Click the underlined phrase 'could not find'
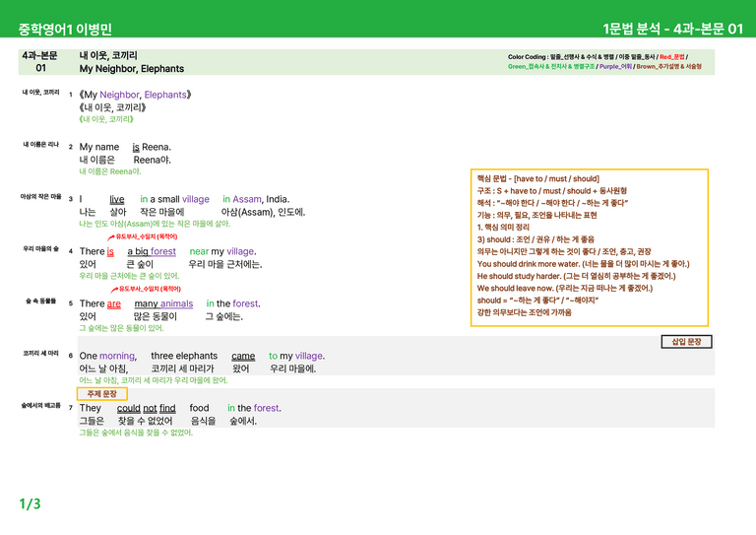This screenshot has height=535, width=756. pyautogui.click(x=146, y=408)
